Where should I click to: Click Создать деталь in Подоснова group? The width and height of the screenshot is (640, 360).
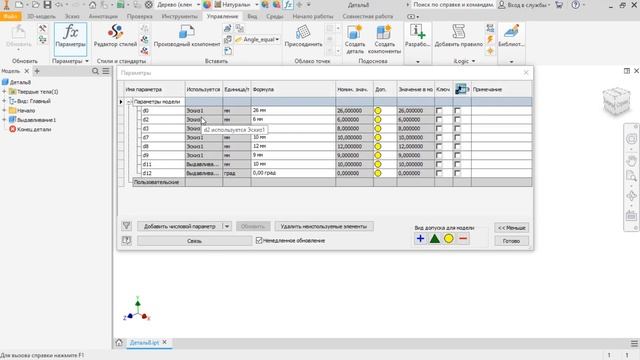pyautogui.click(x=355, y=39)
